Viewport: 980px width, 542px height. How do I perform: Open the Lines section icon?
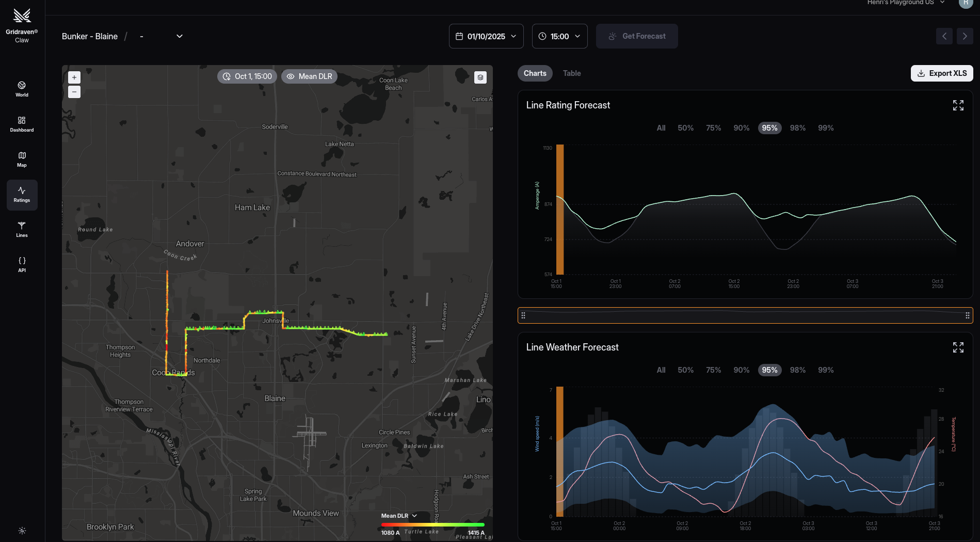(x=22, y=229)
